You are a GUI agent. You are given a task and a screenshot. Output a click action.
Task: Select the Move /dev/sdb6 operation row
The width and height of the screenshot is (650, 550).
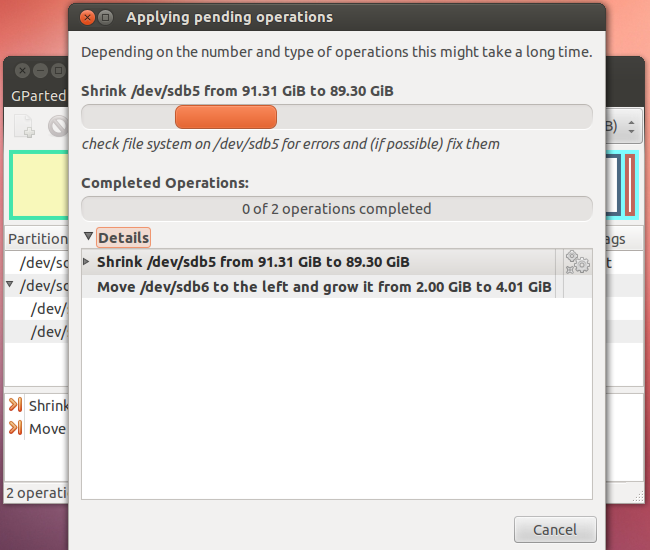(x=323, y=287)
